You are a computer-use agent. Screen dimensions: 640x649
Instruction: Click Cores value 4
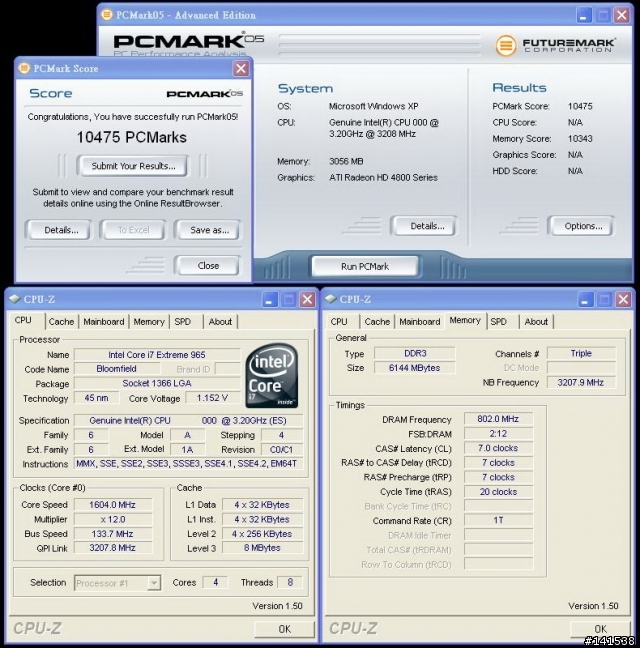click(x=215, y=582)
